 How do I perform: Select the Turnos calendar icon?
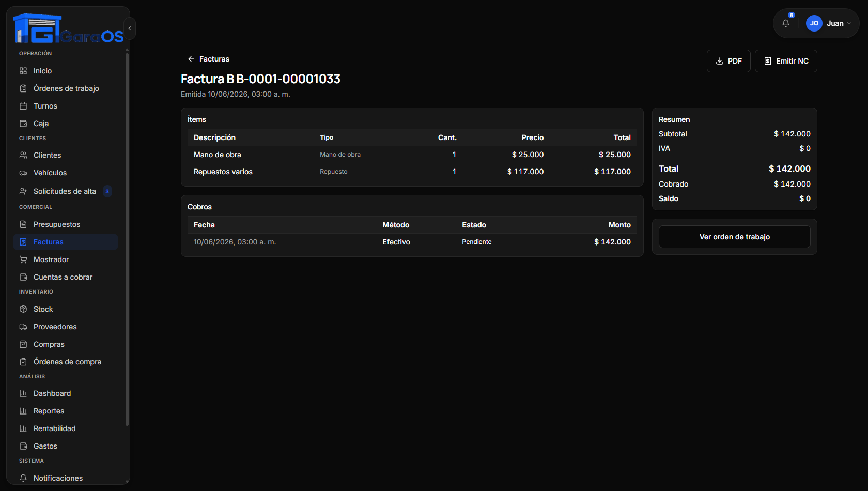coord(23,106)
